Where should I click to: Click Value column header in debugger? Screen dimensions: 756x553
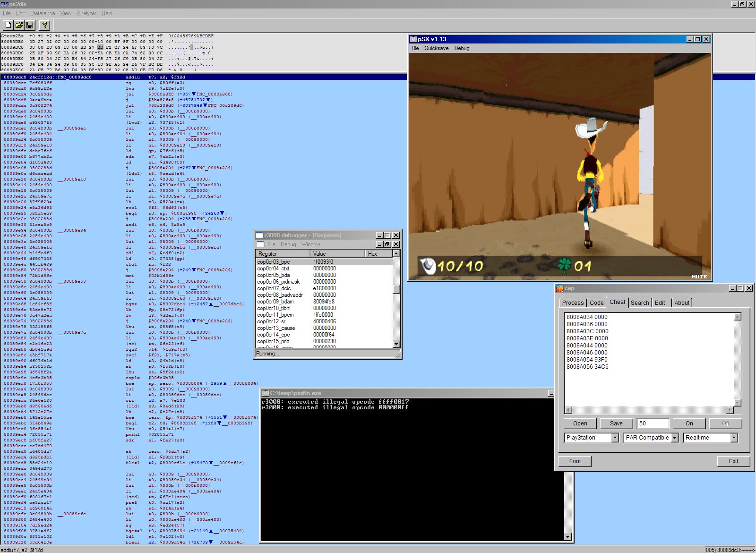[x=337, y=254]
